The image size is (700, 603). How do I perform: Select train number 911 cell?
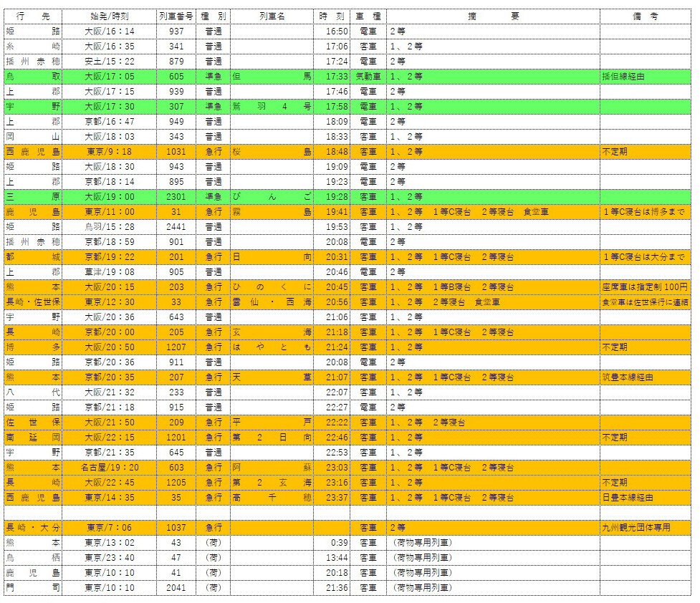pyautogui.click(x=176, y=362)
